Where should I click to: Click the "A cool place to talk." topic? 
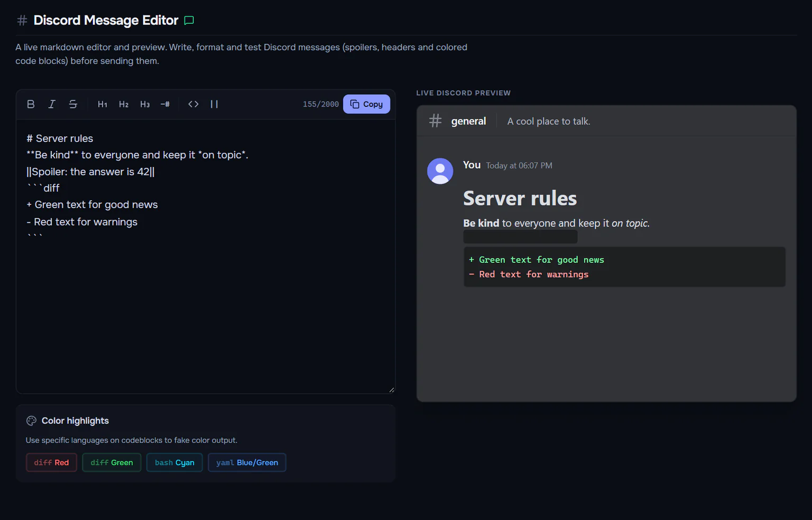pos(549,121)
